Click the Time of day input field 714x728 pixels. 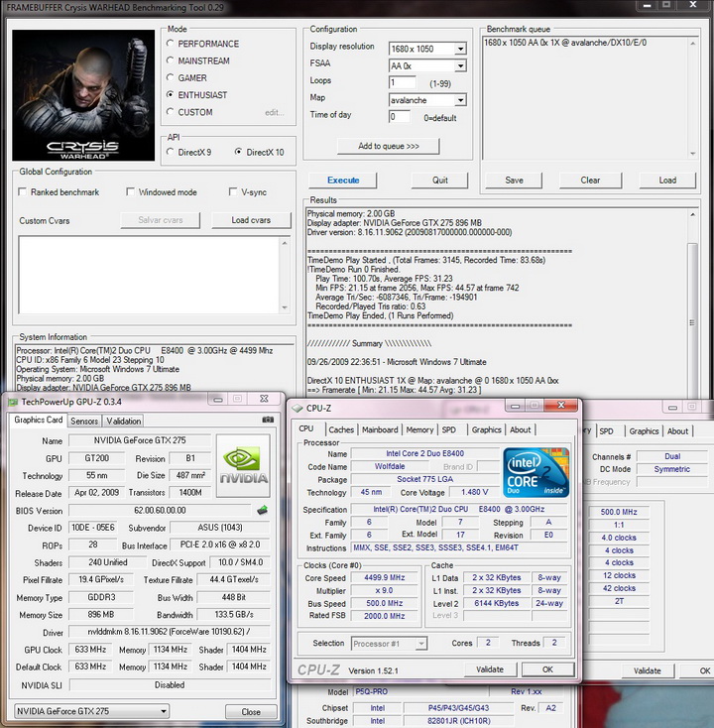click(x=400, y=116)
